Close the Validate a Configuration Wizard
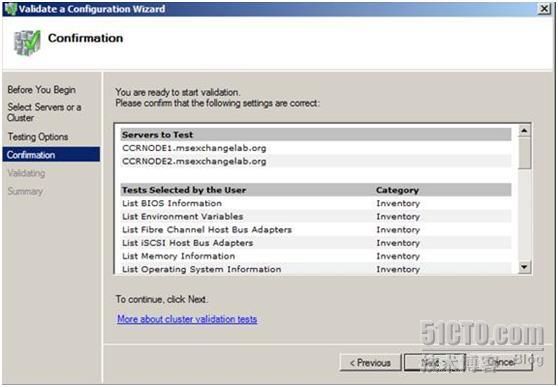Viewport: 558px width, 387px height. (x=544, y=9)
